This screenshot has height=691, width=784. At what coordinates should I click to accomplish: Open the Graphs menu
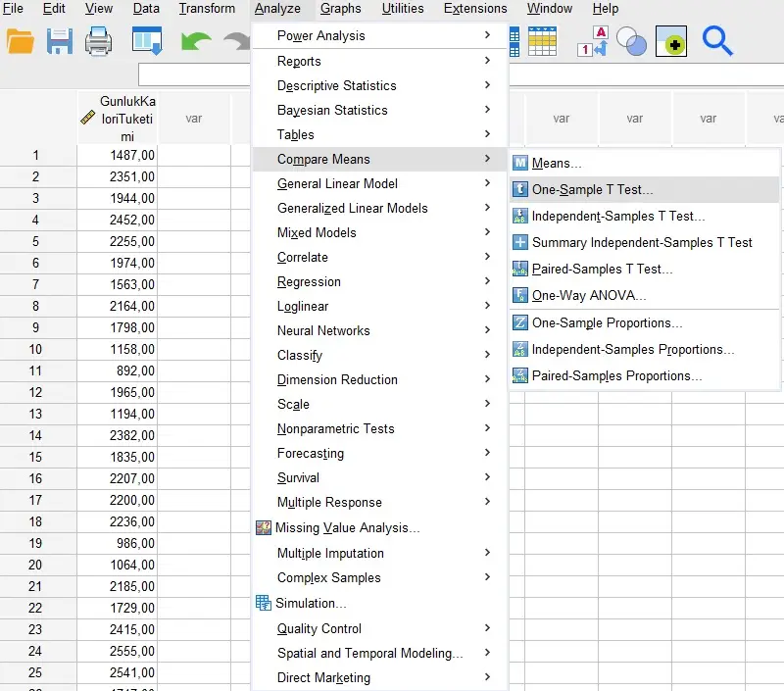click(341, 9)
